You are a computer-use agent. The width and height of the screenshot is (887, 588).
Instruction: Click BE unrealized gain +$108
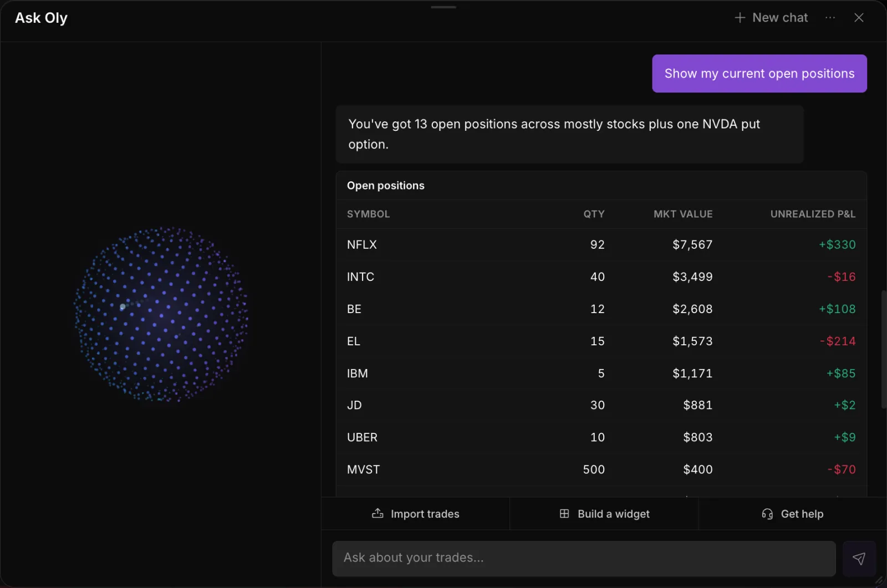pyautogui.click(x=837, y=309)
